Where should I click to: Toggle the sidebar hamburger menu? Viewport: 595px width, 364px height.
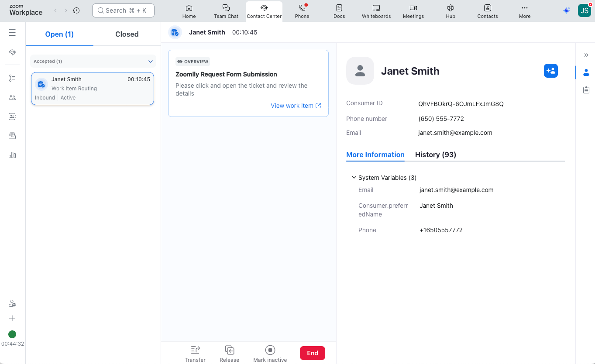point(12,32)
